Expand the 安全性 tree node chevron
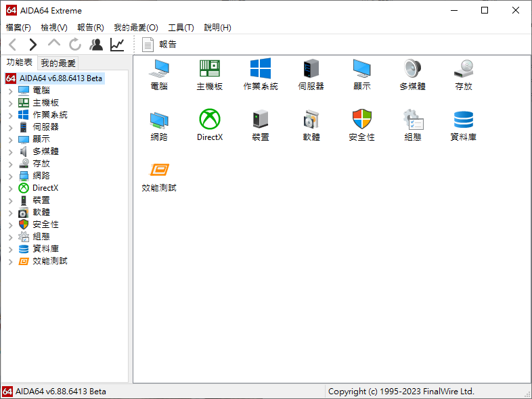 (11, 225)
